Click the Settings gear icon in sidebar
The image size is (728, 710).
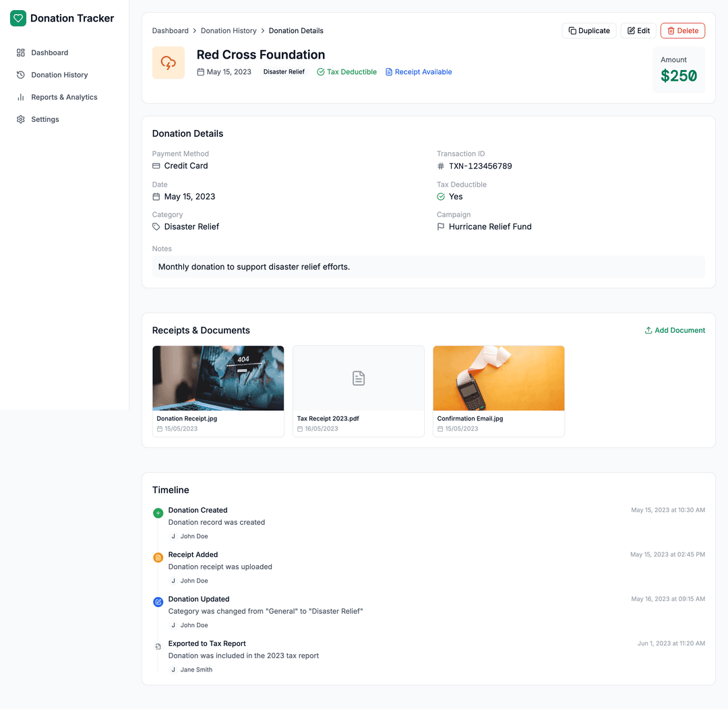coord(20,119)
